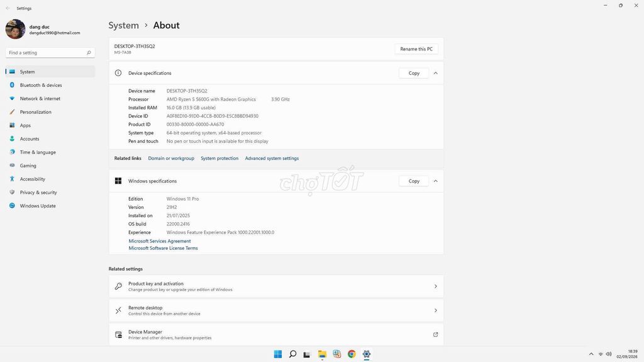Collapse the Device specifications section
Screen dimensions: 644x362
point(435,73)
